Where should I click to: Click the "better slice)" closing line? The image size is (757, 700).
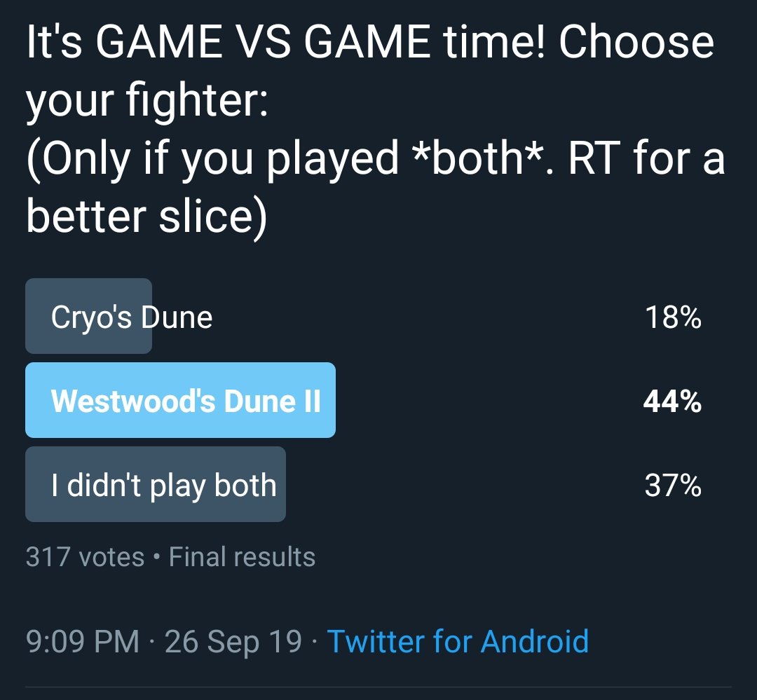[x=146, y=217]
